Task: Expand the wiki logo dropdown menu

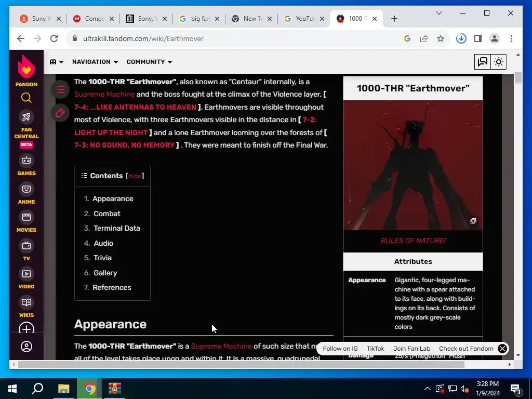Action: tap(57, 62)
